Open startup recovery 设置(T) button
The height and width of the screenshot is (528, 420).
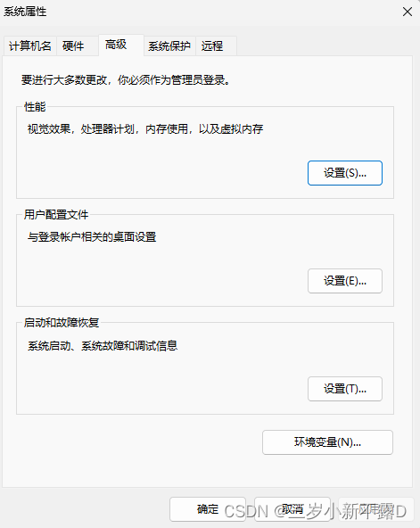click(x=345, y=389)
